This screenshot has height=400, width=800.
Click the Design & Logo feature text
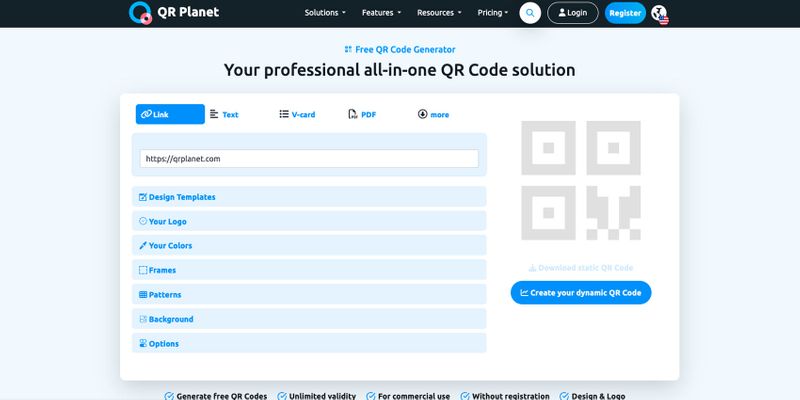click(x=598, y=396)
